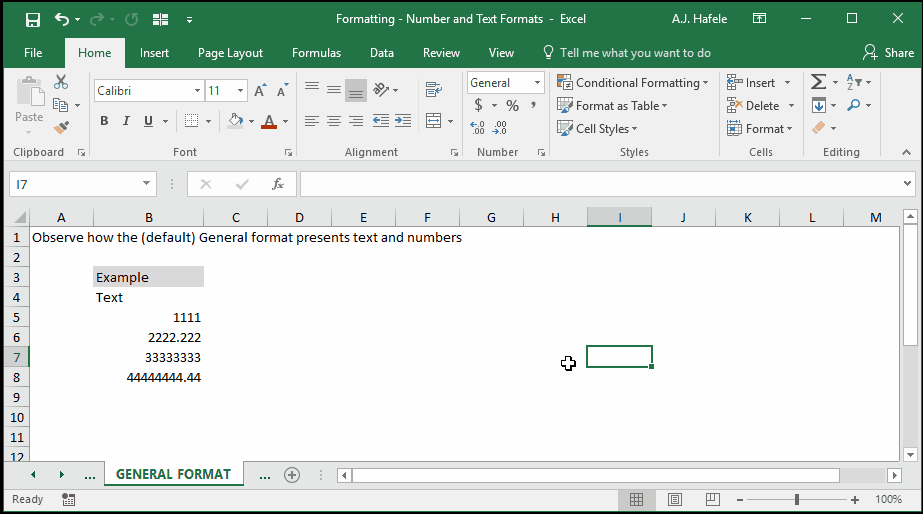This screenshot has width=923, height=514.
Task: Click Tell me what you want to do
Action: pyautogui.click(x=627, y=53)
